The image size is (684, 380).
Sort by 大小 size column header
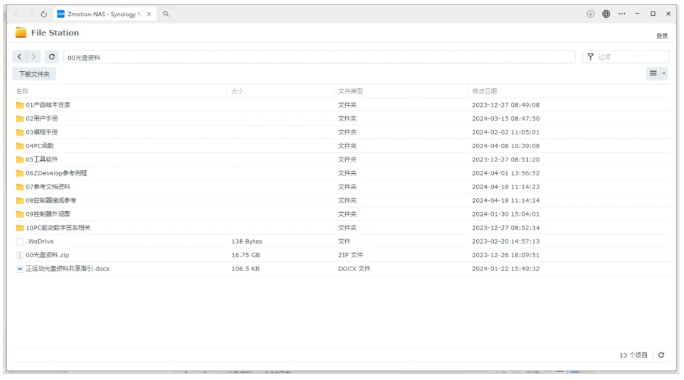[x=237, y=91]
